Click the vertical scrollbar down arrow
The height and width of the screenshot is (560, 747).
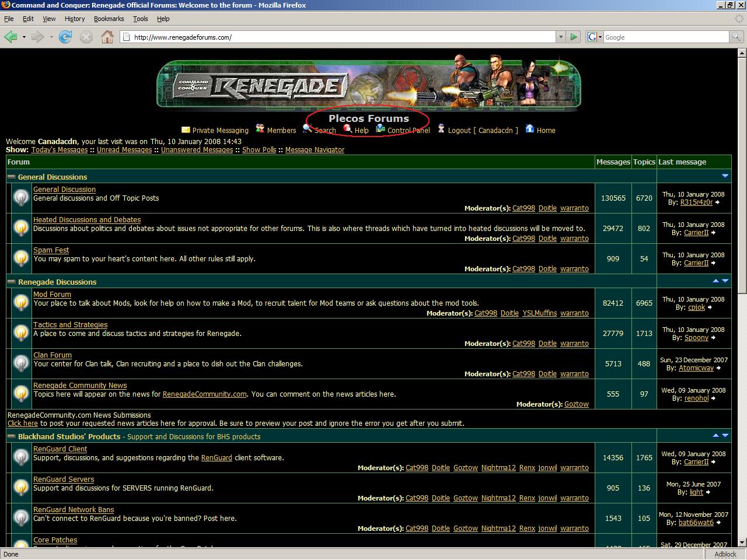click(742, 542)
